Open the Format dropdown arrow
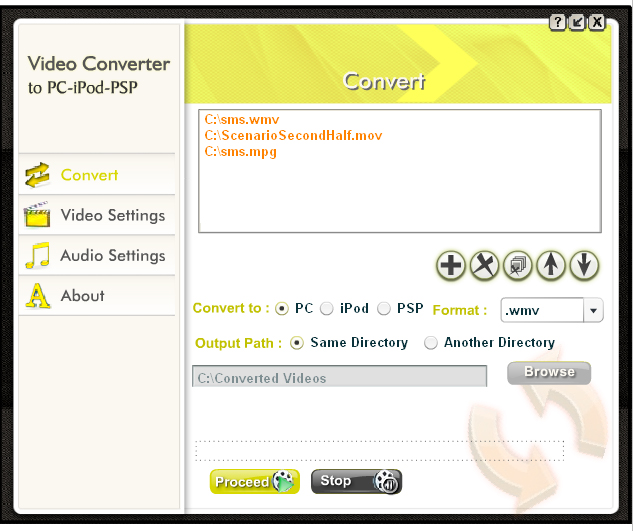Screen dimensions: 633x531 pyautogui.click(x=593, y=310)
